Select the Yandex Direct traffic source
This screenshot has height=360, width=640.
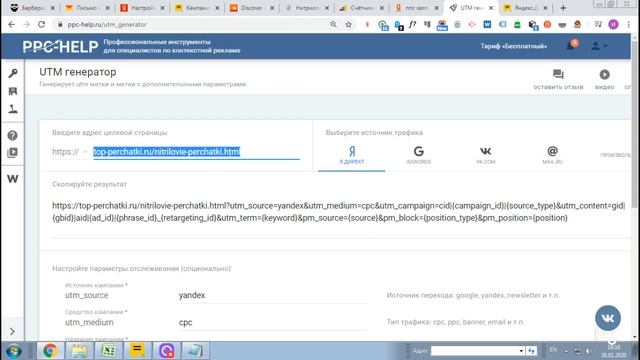(x=352, y=155)
